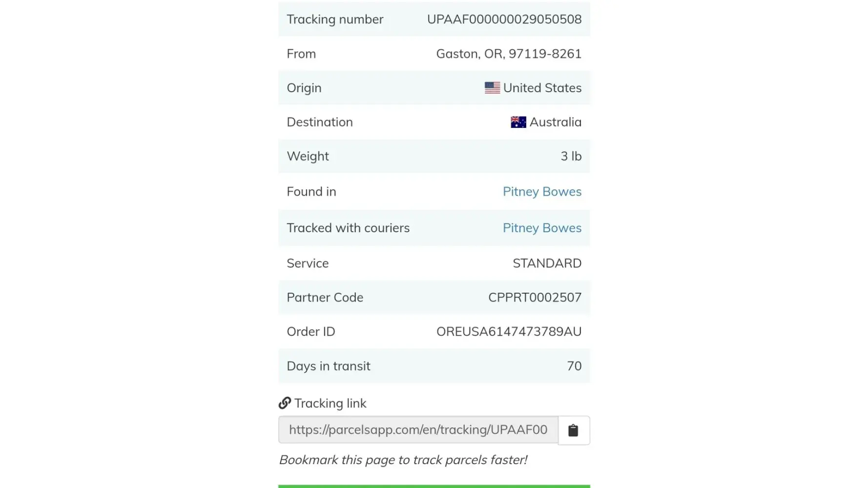Open Pitney Bowes link in Found in row
This screenshot has height=488, width=868.
[x=542, y=192]
